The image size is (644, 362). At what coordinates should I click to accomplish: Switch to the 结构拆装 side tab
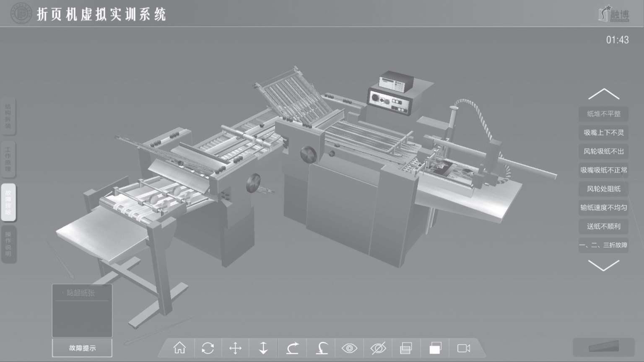(x=8, y=116)
